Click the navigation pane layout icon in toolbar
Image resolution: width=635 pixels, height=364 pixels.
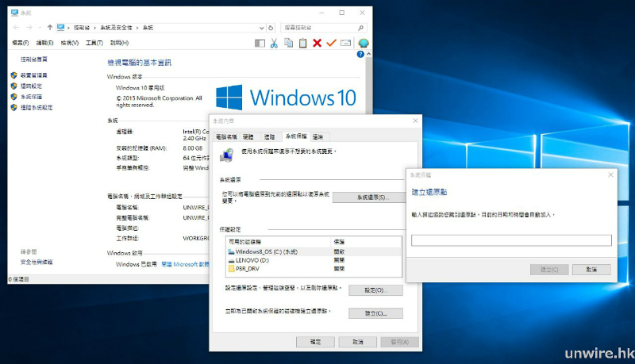(x=260, y=44)
